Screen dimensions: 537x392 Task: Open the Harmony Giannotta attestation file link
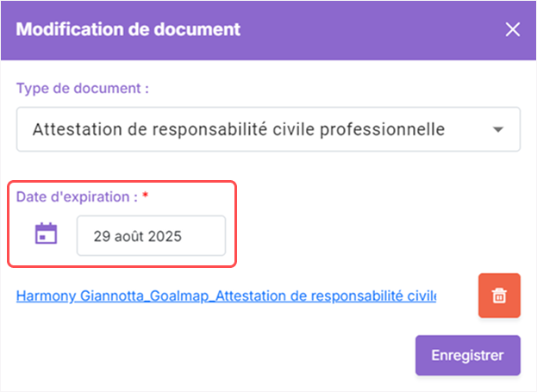(x=226, y=296)
